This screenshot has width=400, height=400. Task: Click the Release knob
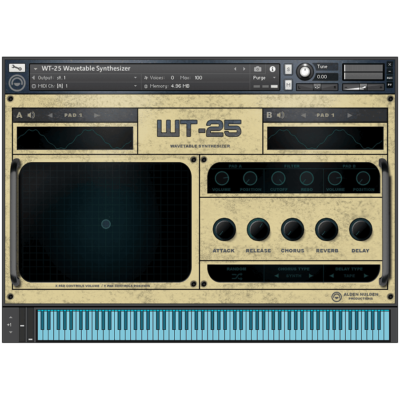258,229
